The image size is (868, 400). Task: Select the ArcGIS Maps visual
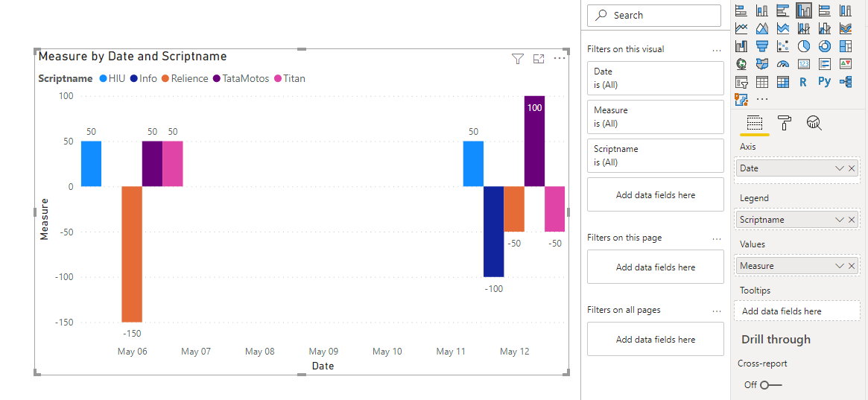[742, 100]
